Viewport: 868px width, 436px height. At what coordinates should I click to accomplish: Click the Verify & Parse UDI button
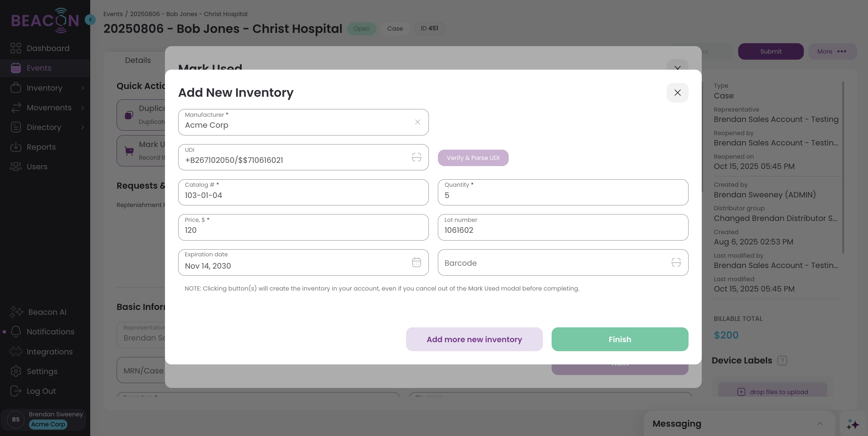(x=473, y=158)
